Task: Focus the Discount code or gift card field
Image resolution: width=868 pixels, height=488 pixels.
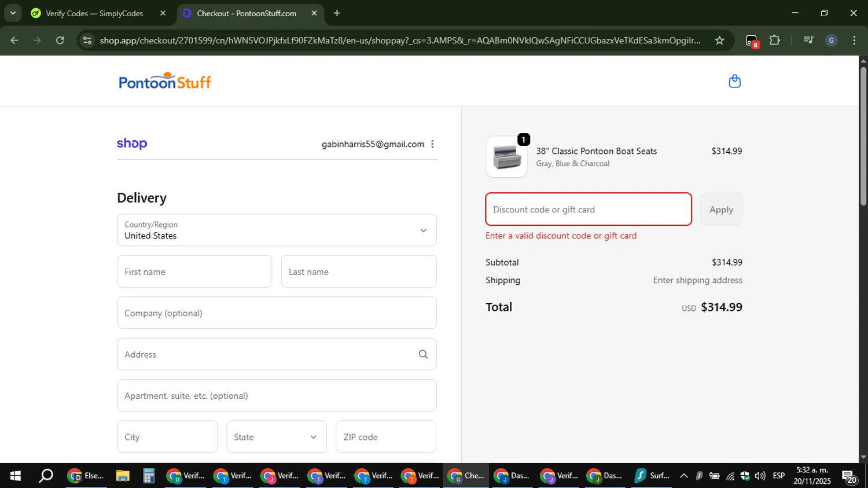Action: click(x=589, y=210)
